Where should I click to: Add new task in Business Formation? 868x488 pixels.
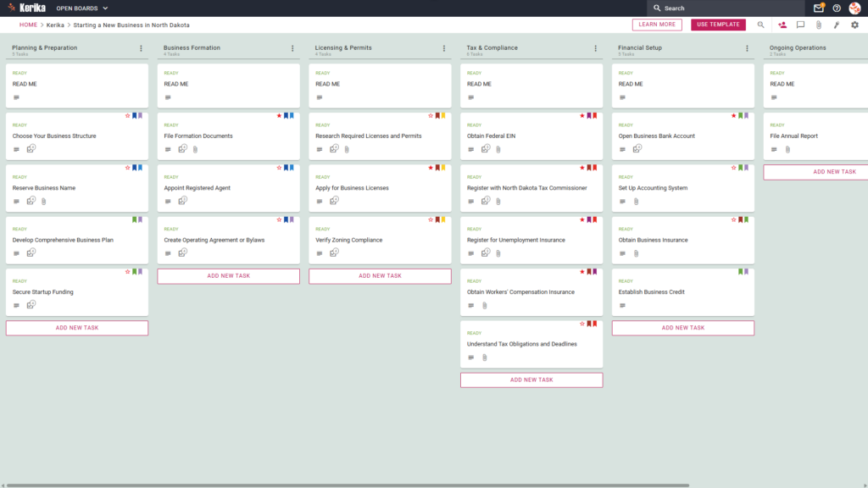(229, 276)
